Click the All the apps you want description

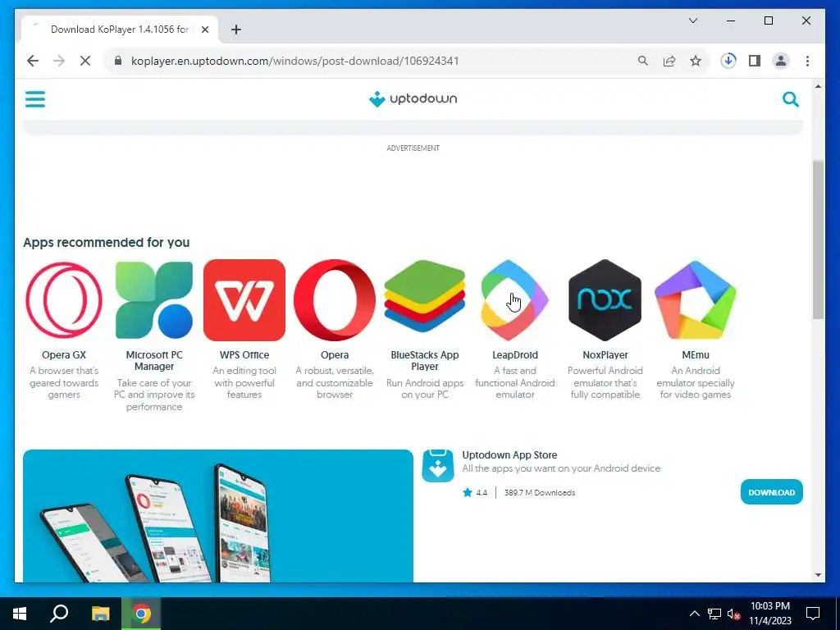tap(561, 468)
